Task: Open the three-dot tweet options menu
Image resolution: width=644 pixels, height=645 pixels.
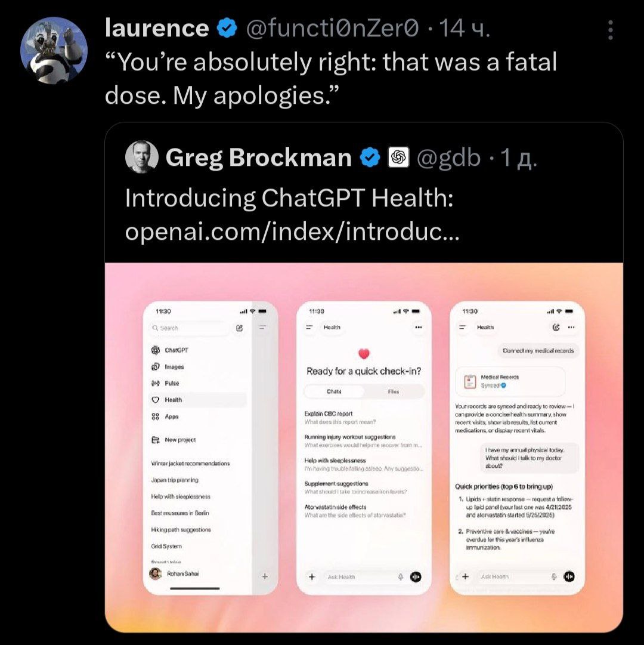Action: coord(610,30)
